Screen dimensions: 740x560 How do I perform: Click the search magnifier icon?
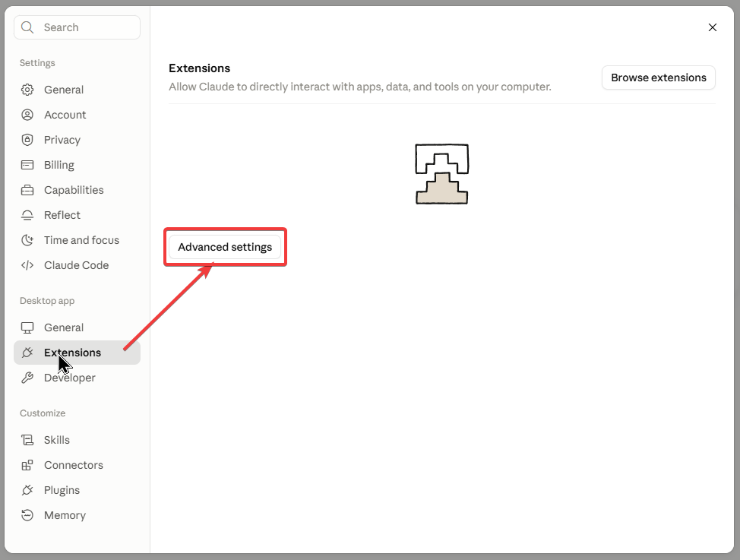tap(27, 27)
